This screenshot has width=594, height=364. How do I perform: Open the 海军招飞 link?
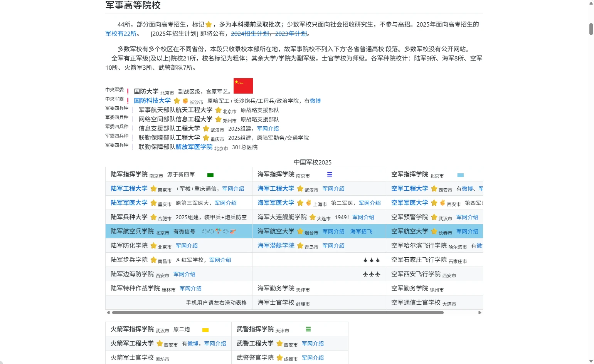pyautogui.click(x=361, y=231)
